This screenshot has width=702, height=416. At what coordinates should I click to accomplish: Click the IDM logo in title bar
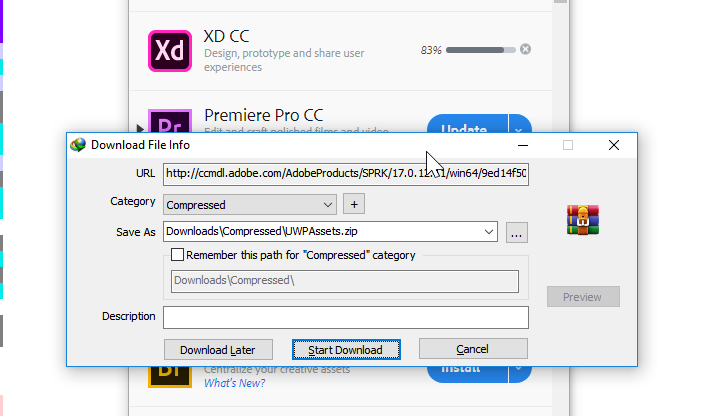pos(78,145)
